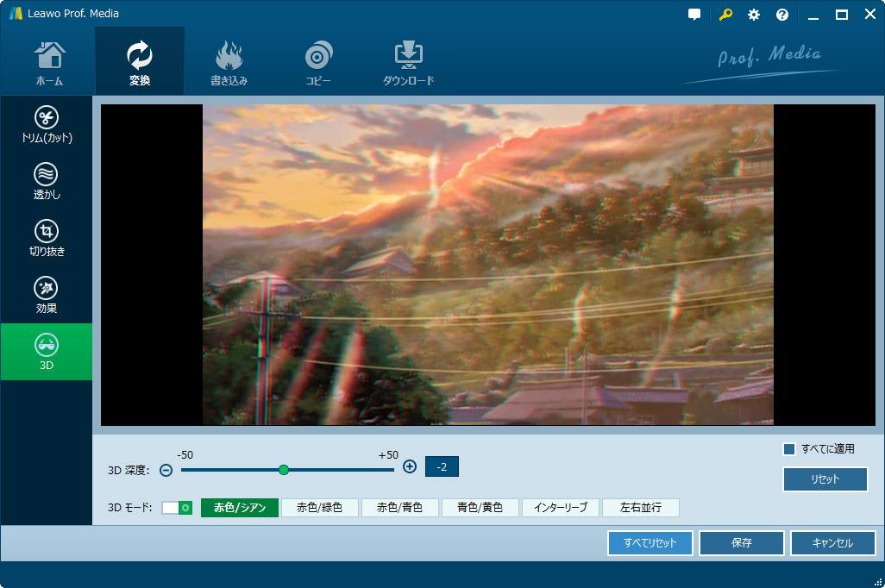
Task: Click the リセット button
Action: [x=825, y=479]
